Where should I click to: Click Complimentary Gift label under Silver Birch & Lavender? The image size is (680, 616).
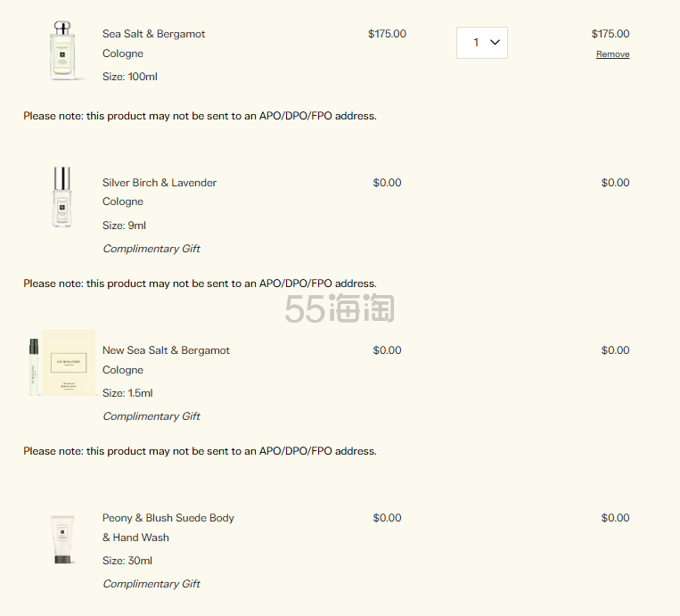[152, 249]
